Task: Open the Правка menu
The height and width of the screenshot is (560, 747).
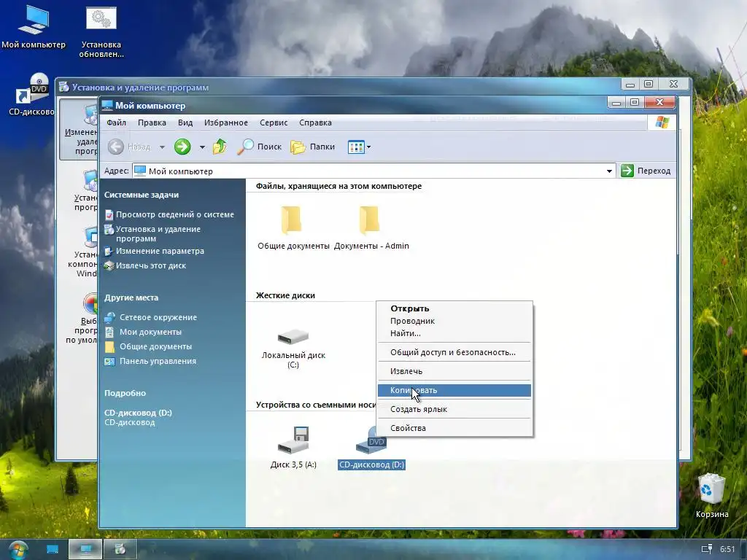Action: [x=152, y=122]
